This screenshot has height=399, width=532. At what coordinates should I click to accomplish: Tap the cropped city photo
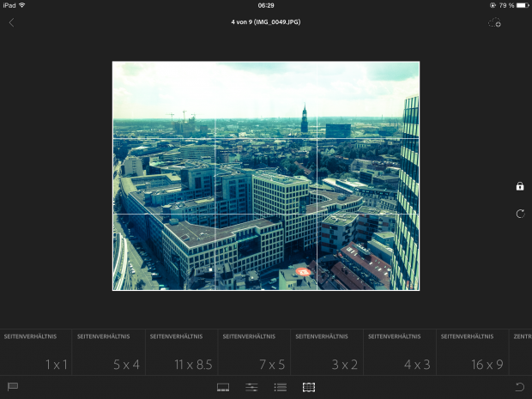(x=266, y=176)
